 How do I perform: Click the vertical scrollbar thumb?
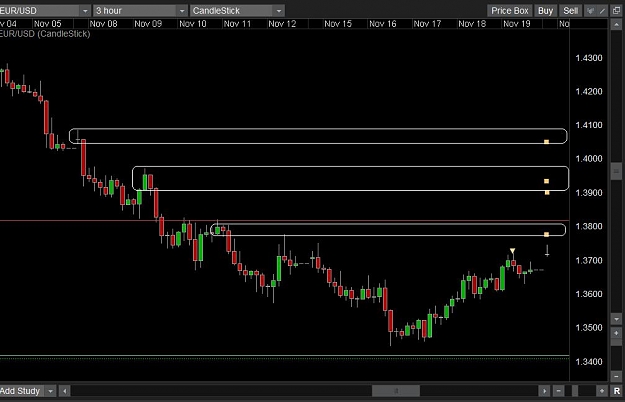coord(616,171)
